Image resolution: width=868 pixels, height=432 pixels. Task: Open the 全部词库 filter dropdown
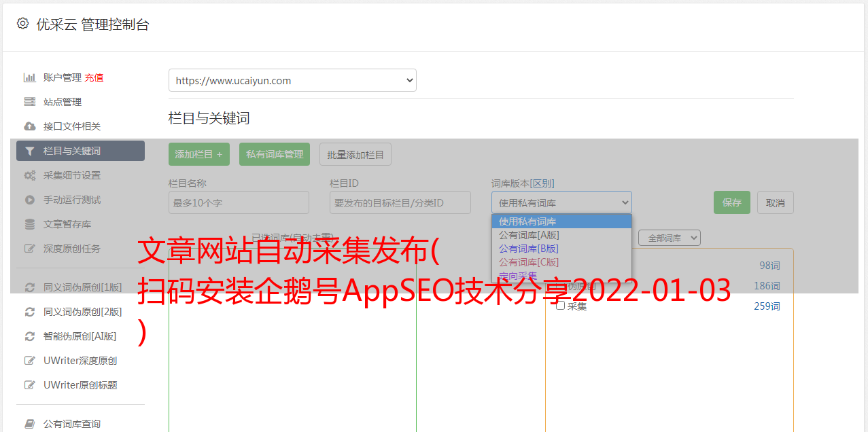pos(670,238)
